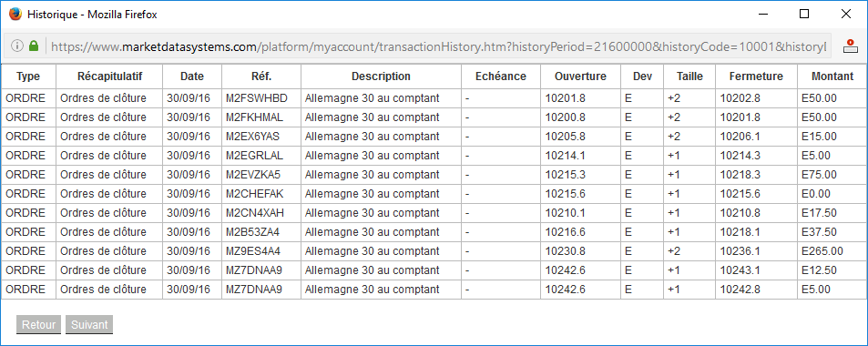Click closing price 10218.3
Image resolution: width=868 pixels, height=346 pixels.
[x=740, y=175]
